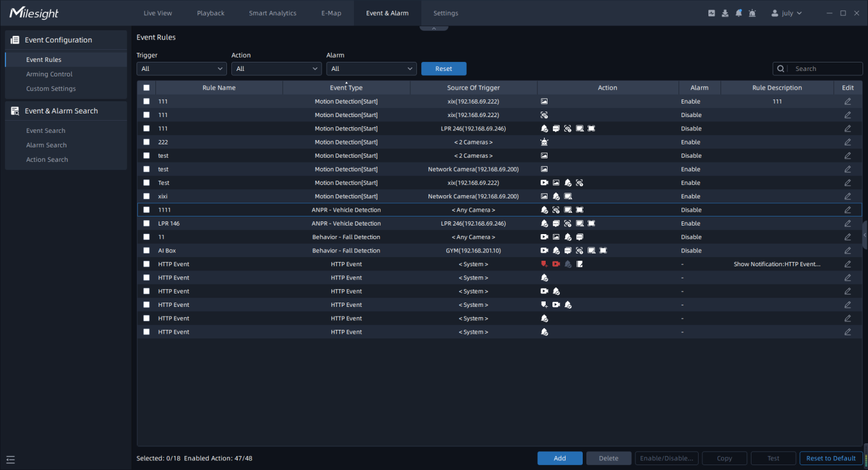This screenshot has width=868, height=470.
Task: Click the red record icon in HTTP Event row
Action: tap(556, 264)
